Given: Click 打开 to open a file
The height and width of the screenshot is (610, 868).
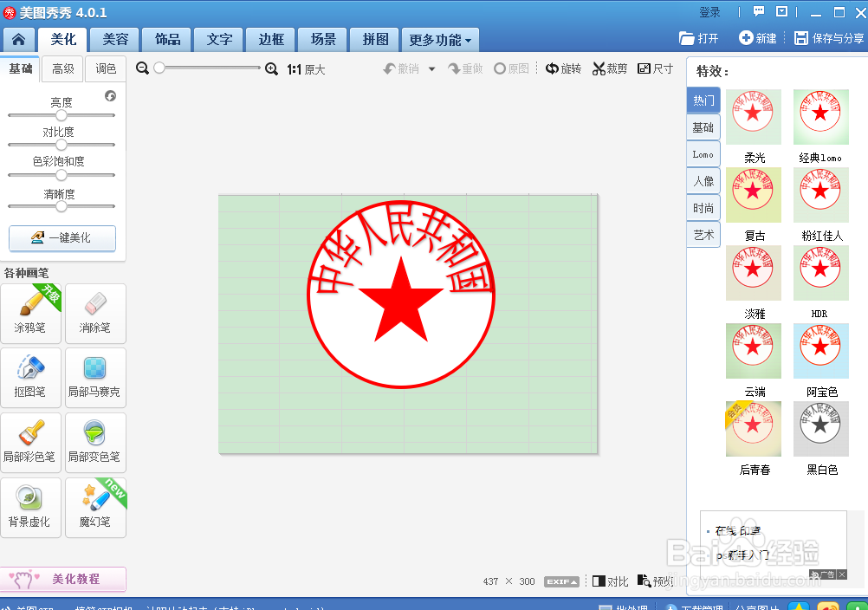Looking at the screenshot, I should click(698, 38).
